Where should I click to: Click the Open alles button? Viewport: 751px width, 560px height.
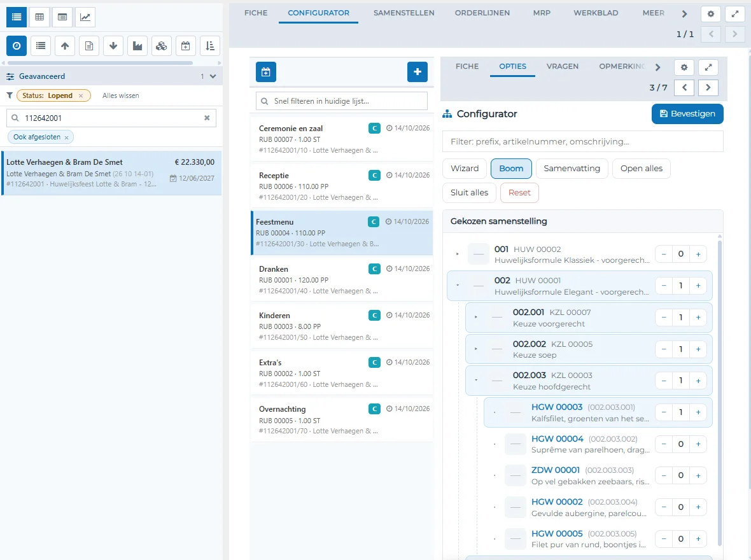642,169
